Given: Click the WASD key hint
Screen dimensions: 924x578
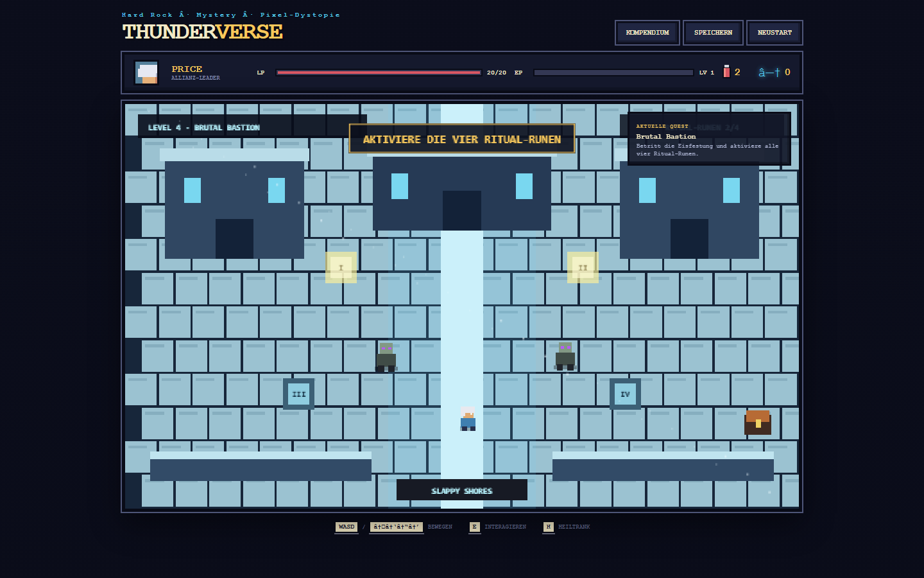Looking at the screenshot, I should 346,527.
